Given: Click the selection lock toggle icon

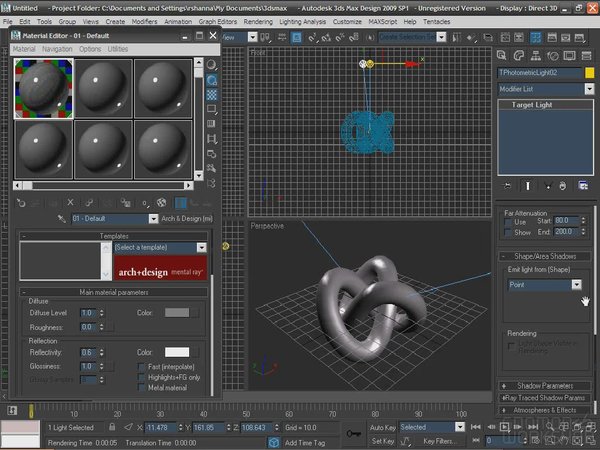Looking at the screenshot, I should tap(112, 427).
